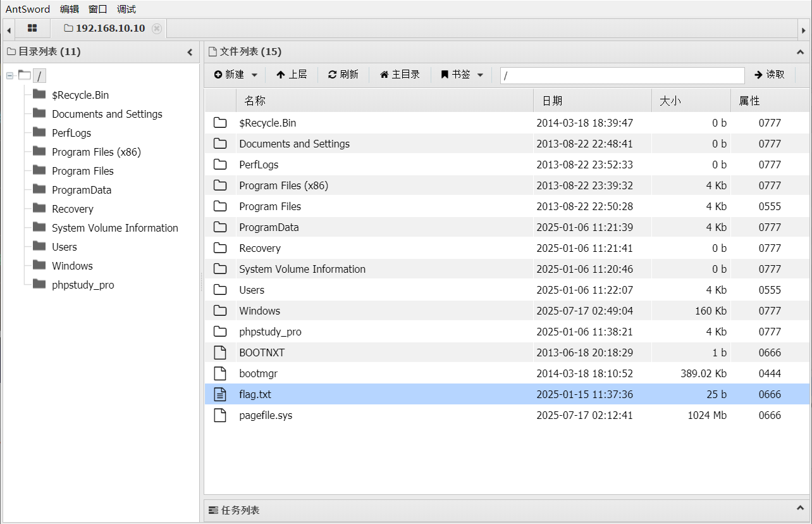Collapse the 文件列表 panel with the chevron

[x=800, y=52]
